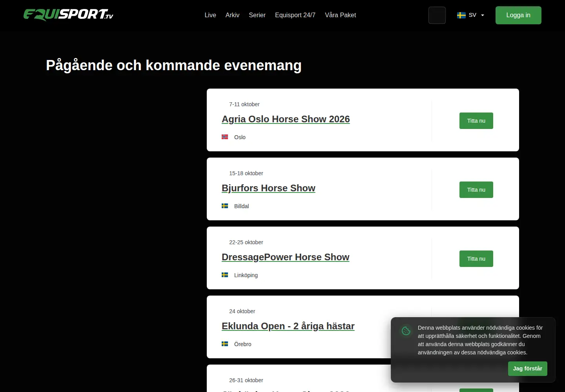This screenshot has height=392, width=565.
Task: Open Agria Oslo Horse Show 2026 link
Action: tap(286, 119)
